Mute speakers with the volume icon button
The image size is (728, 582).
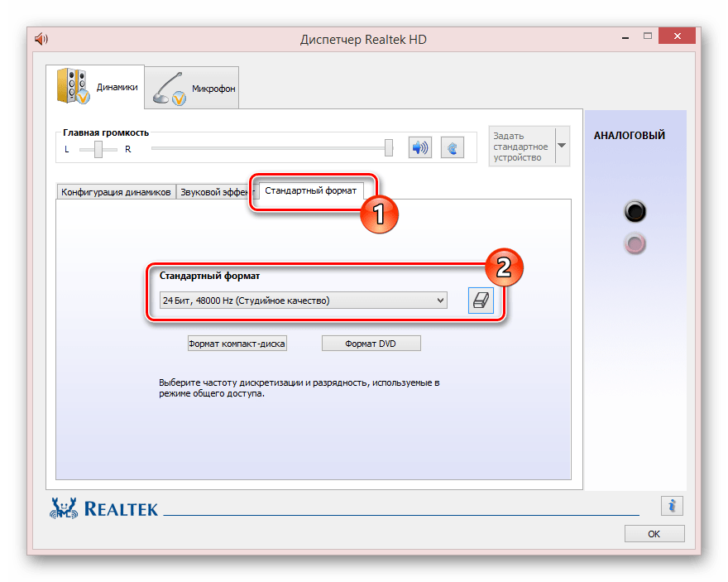[x=420, y=147]
